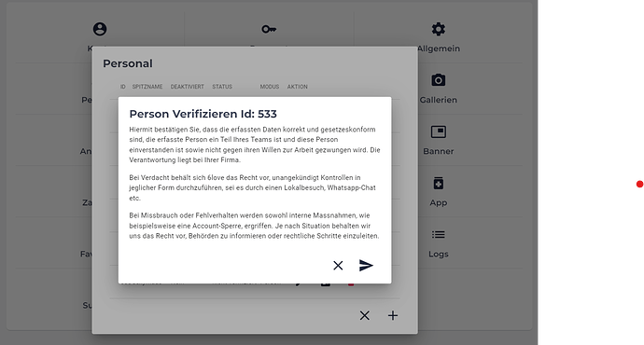The image size is (644, 345).
Task: Click the MODUS column header
Action: point(270,87)
